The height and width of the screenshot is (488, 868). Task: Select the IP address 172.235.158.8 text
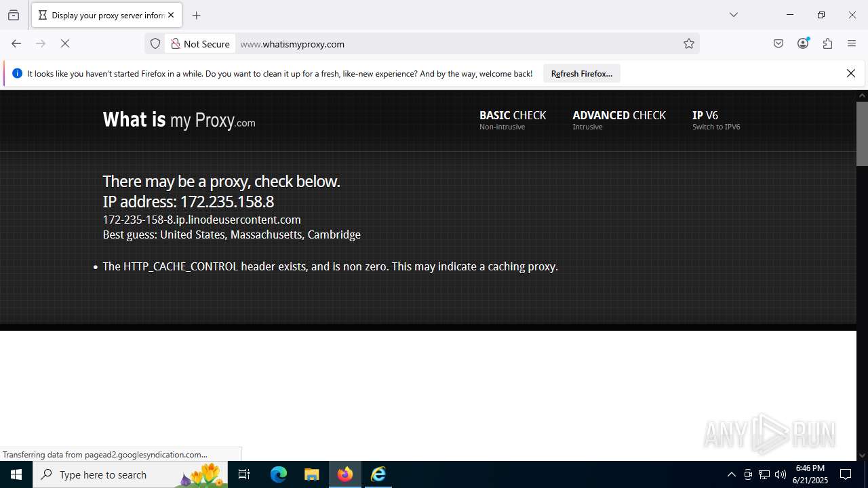click(x=189, y=201)
